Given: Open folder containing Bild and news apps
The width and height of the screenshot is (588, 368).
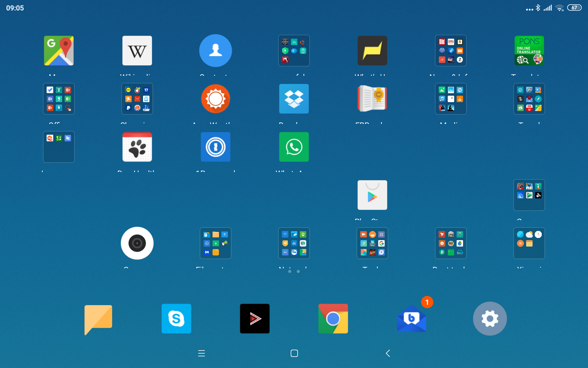Looking at the screenshot, I should pyautogui.click(x=451, y=51).
